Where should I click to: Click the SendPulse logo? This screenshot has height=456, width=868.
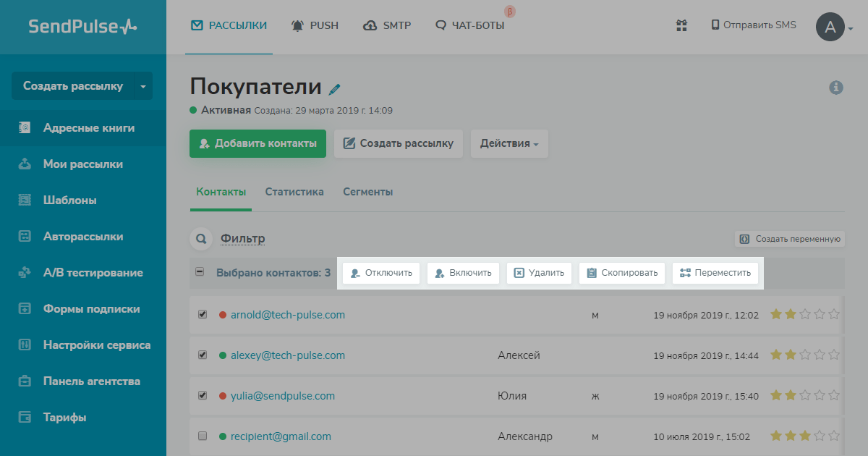point(82,27)
